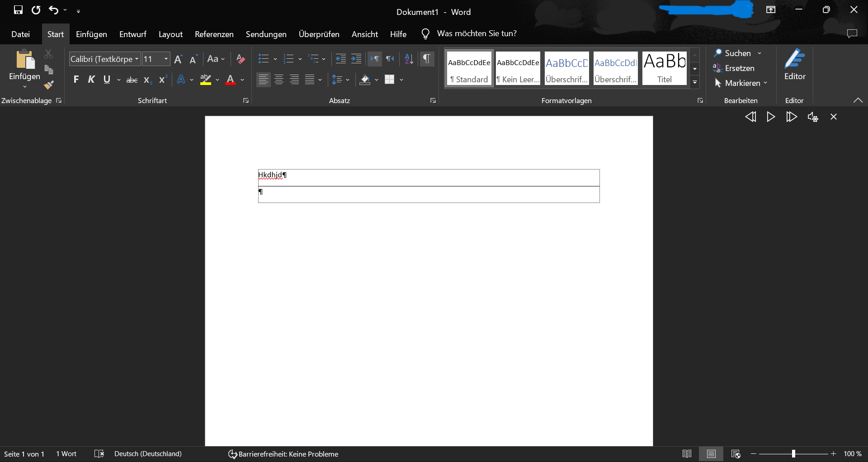Align the paragraph text to the right

(294, 80)
